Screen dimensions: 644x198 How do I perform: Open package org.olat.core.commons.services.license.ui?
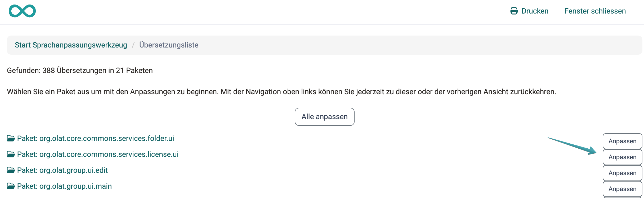[x=98, y=154]
